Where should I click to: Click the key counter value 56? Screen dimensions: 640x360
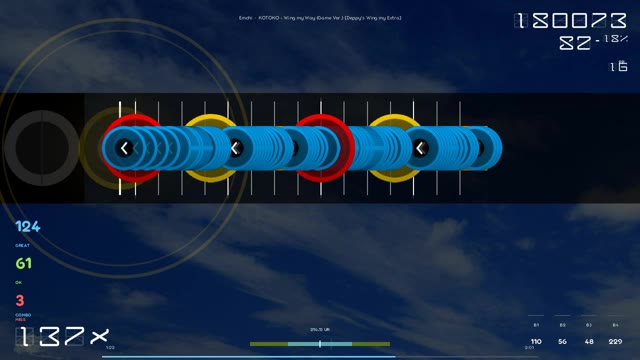point(562,342)
